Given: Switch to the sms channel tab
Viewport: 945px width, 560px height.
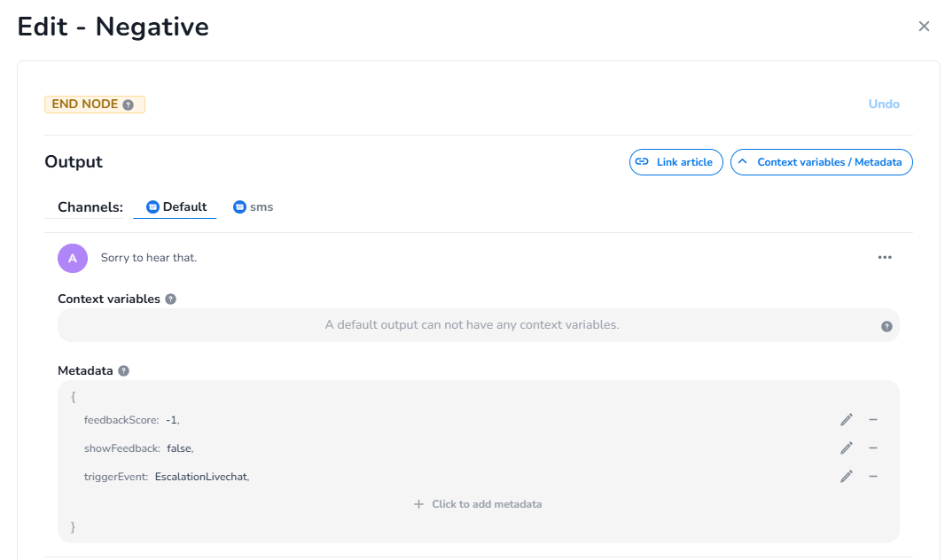Looking at the screenshot, I should [254, 207].
